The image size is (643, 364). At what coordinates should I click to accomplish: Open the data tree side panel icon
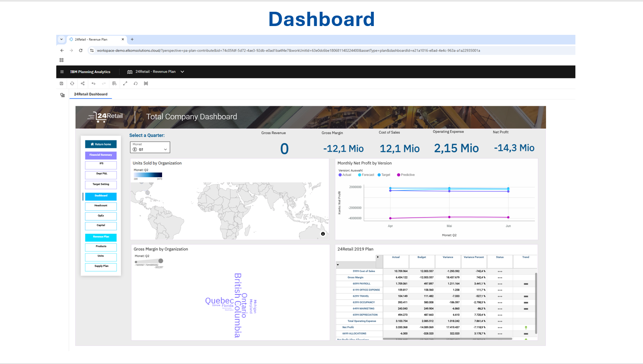63,95
